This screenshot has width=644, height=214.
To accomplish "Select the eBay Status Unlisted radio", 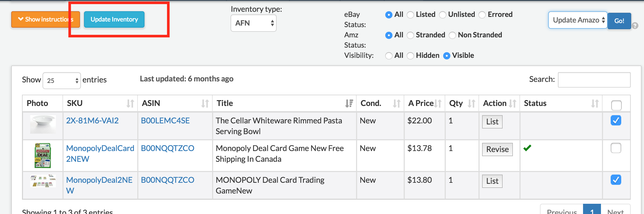I will pos(443,15).
